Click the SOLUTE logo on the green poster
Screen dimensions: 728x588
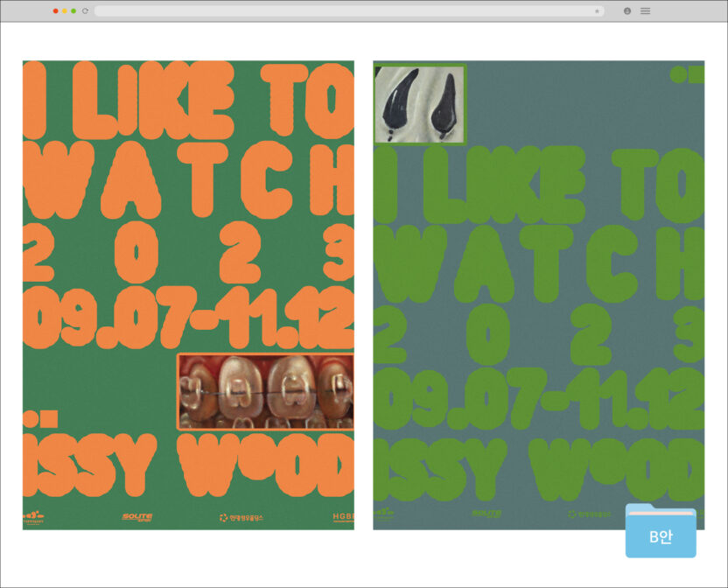pos(486,514)
